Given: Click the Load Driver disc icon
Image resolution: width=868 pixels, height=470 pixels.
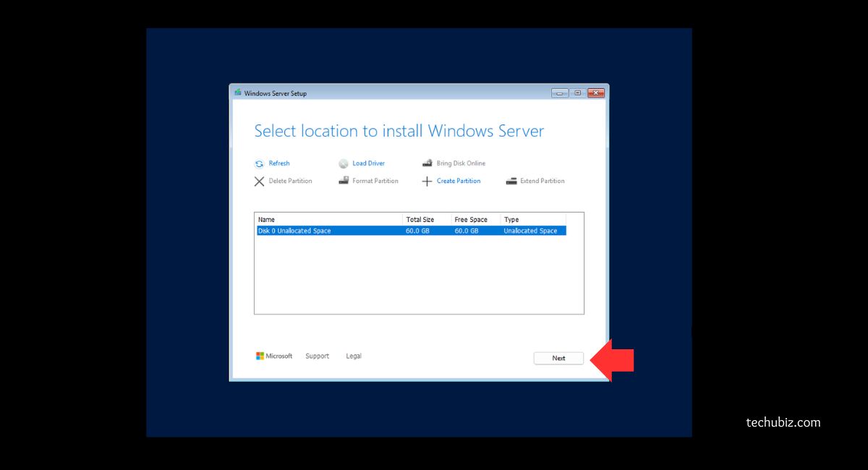Looking at the screenshot, I should (344, 164).
